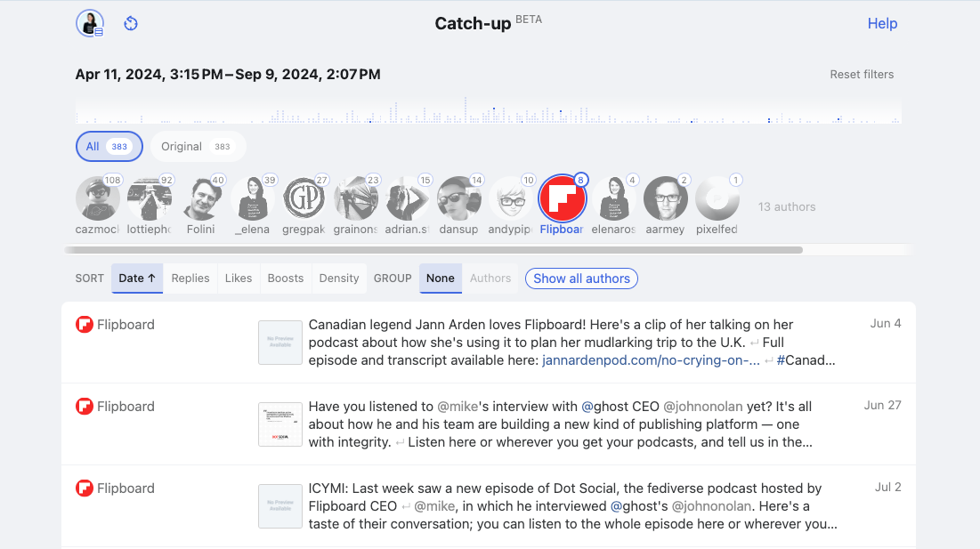Select the cazmock author avatar

pos(98,198)
